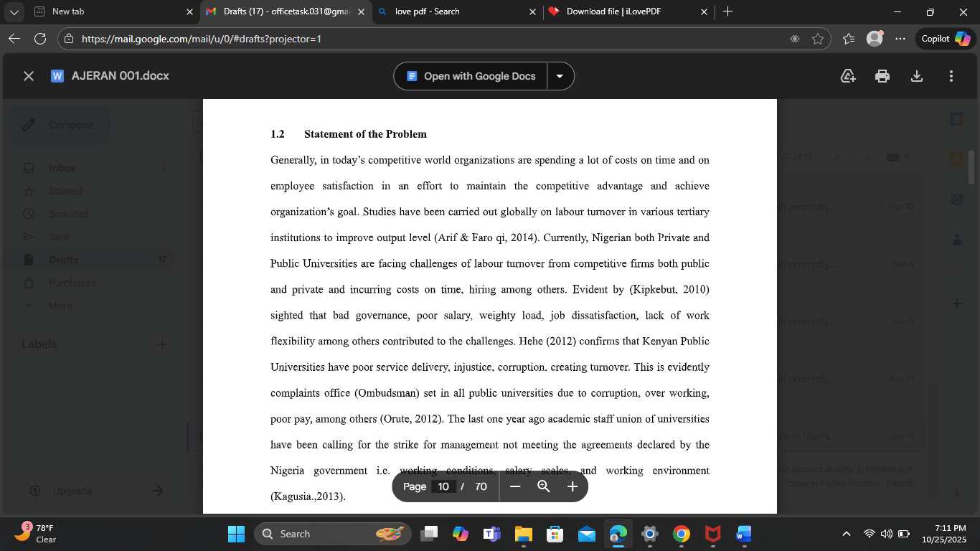
Task: Open a new browser tab
Action: [727, 11]
